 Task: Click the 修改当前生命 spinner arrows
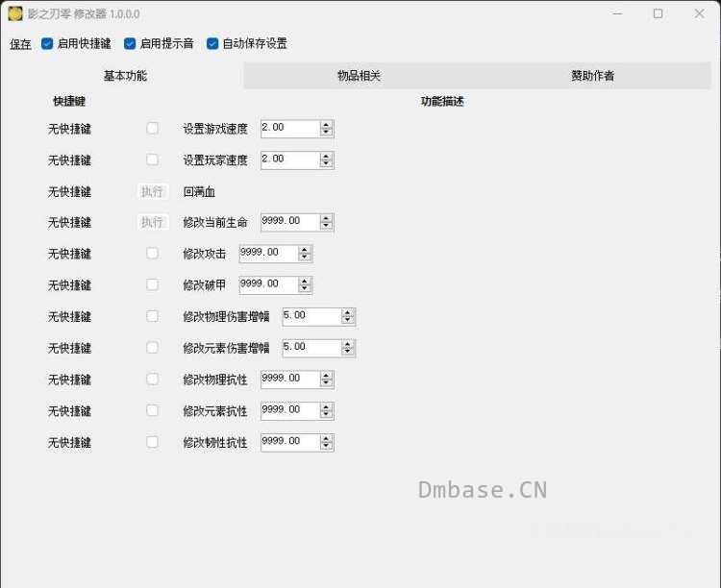pyautogui.click(x=327, y=222)
